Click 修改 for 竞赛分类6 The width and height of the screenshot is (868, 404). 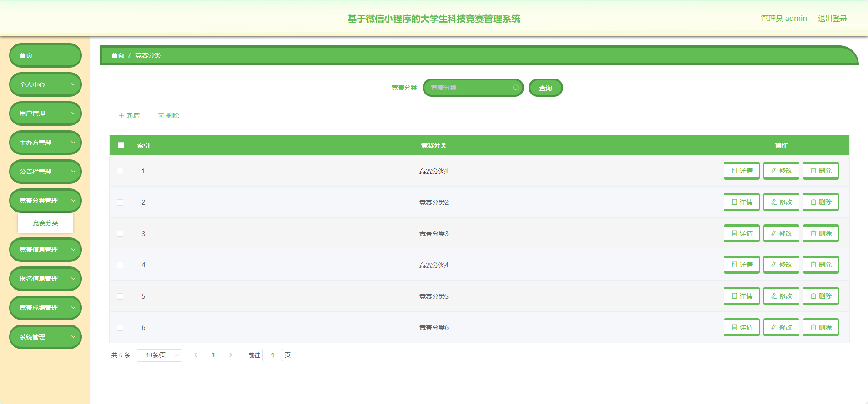point(781,327)
